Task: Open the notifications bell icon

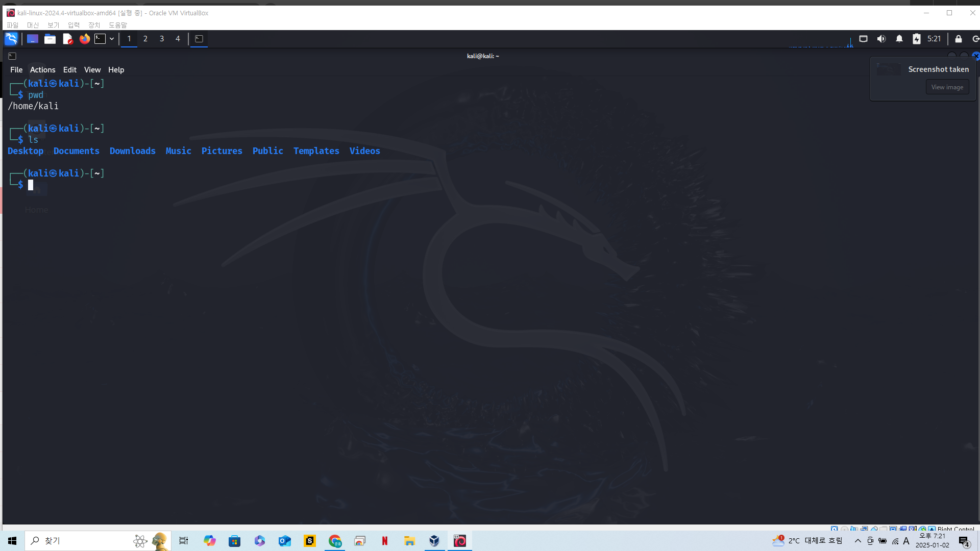Action: [x=899, y=39]
